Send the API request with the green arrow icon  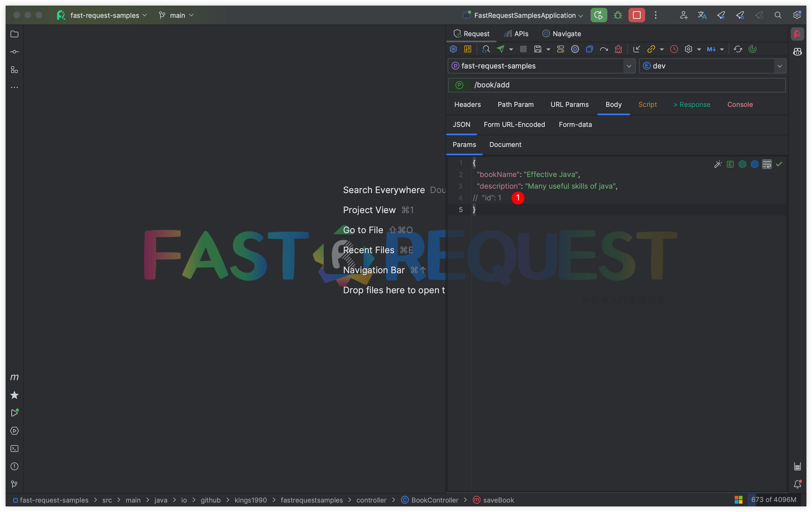coord(501,49)
